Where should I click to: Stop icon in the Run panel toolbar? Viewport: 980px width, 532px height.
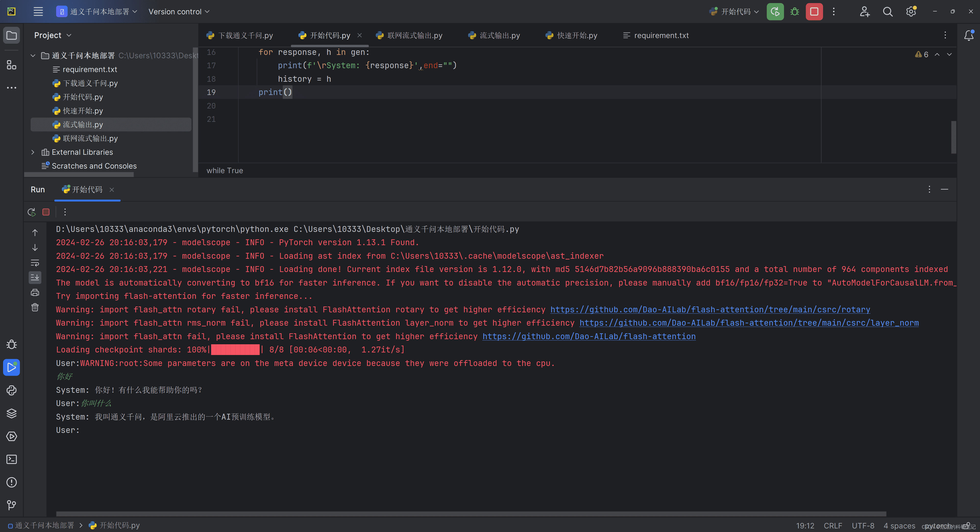pyautogui.click(x=46, y=212)
